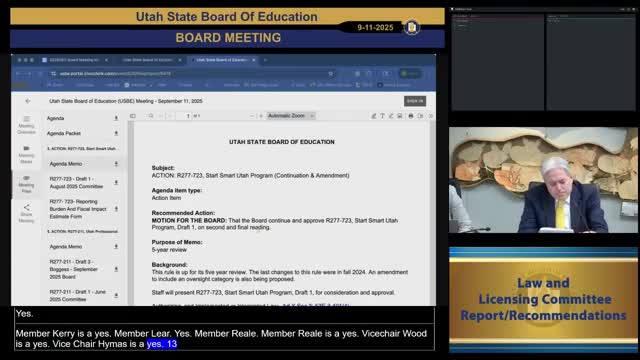Viewport: 640px width, 360px height.
Task: Click the browser address bar URL
Action: (116, 74)
